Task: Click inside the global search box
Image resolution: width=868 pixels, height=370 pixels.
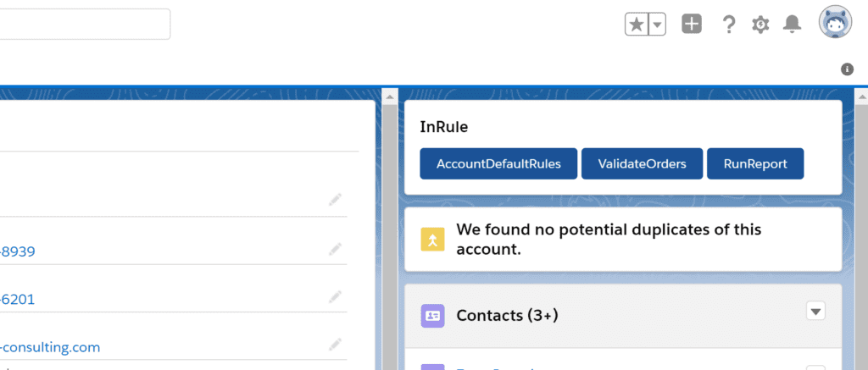Action: pyautogui.click(x=85, y=24)
